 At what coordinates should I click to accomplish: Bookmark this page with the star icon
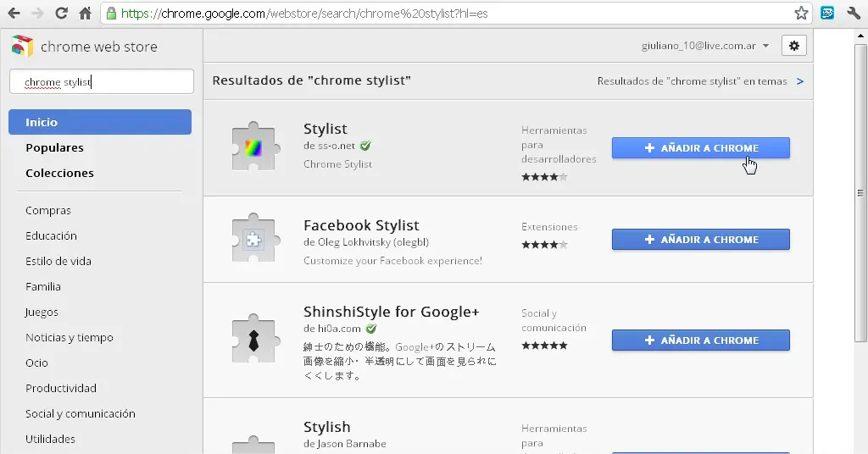click(x=801, y=14)
